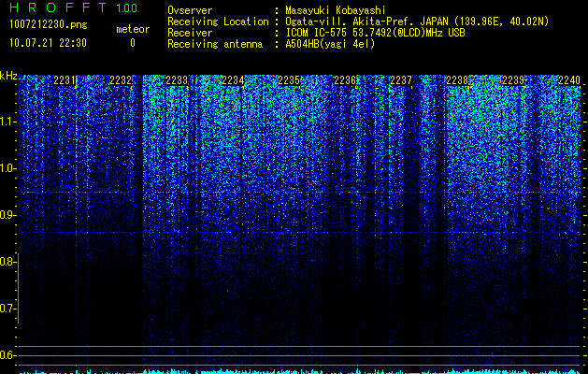
Task: Click the 2236 time marker
Action: (x=345, y=80)
